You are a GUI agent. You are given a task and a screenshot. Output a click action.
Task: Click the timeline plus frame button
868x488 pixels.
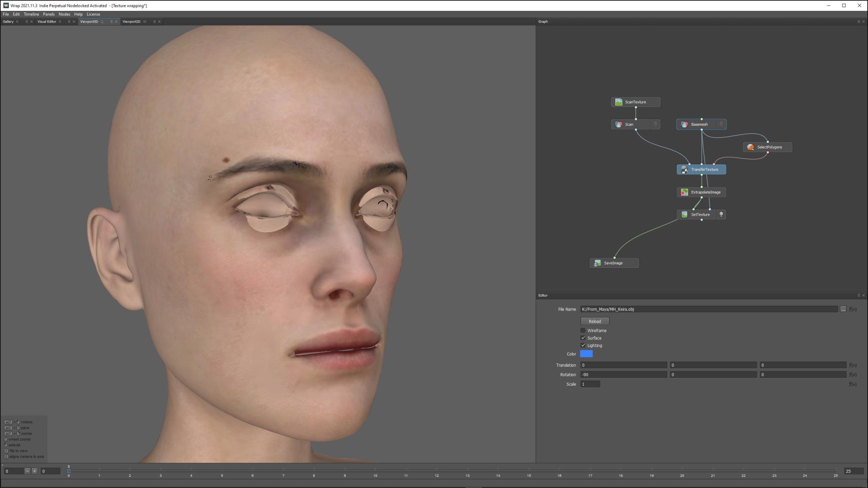coord(35,471)
